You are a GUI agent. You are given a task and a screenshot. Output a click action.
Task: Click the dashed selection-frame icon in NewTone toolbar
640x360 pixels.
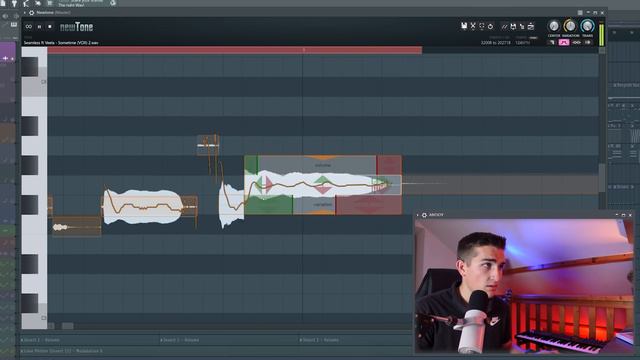coord(482,26)
